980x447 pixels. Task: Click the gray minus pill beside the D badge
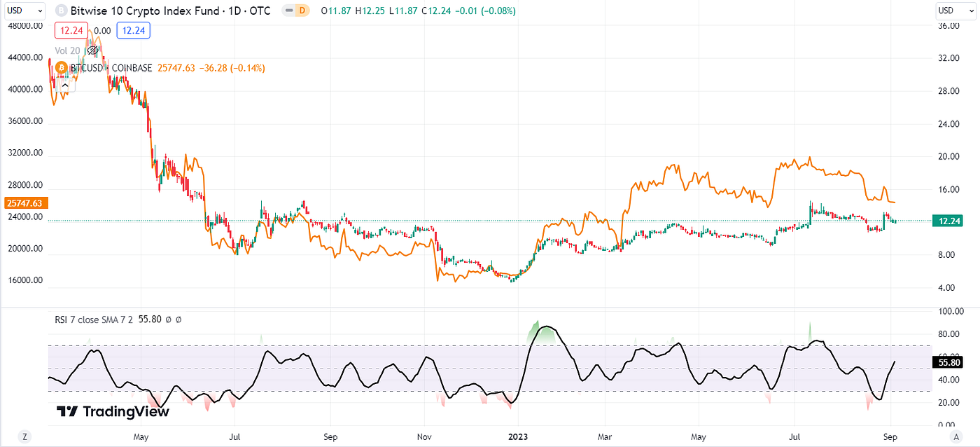point(287,11)
